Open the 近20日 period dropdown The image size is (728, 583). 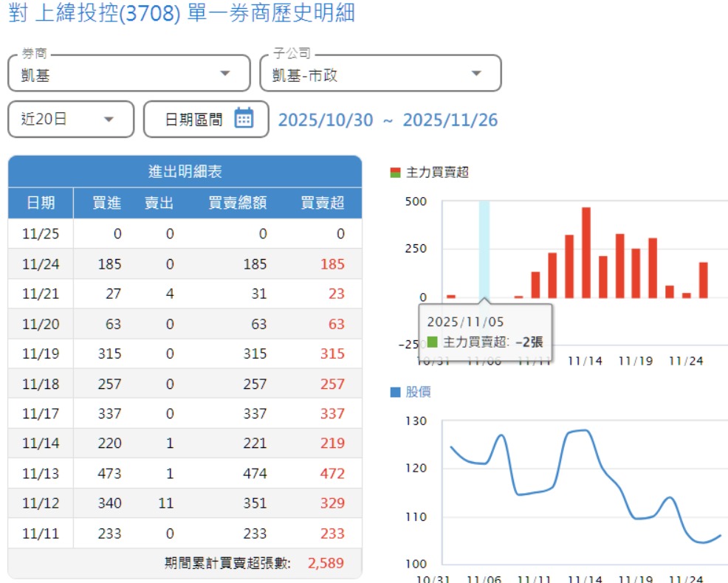point(71,120)
